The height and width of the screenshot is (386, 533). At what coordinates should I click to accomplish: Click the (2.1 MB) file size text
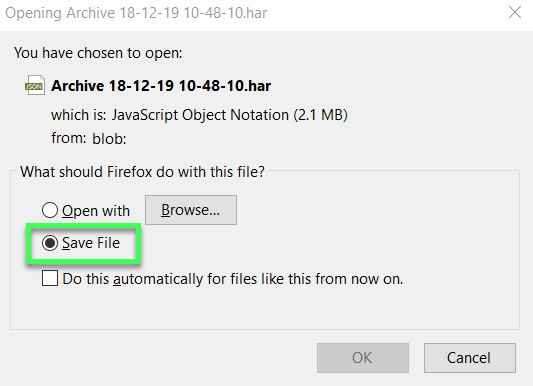tap(321, 115)
